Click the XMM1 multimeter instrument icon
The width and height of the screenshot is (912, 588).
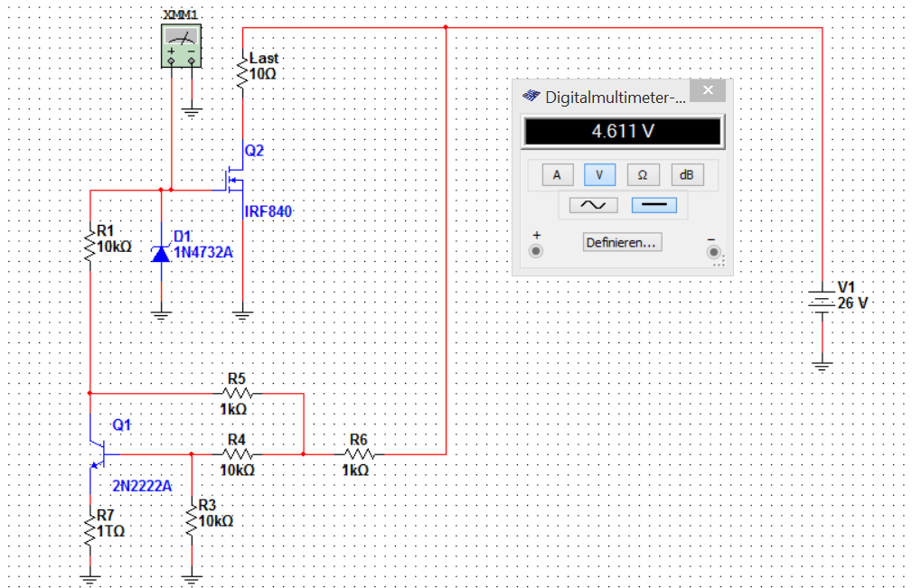[x=182, y=46]
